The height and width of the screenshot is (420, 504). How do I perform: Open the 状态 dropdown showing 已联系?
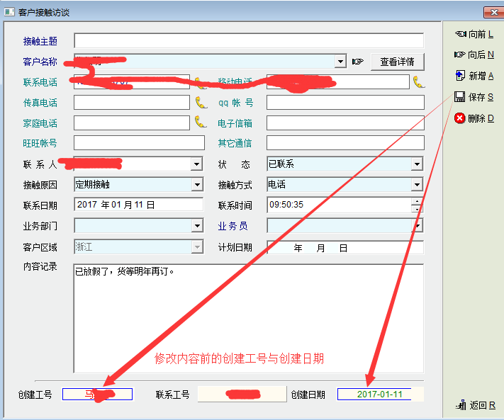click(417, 164)
